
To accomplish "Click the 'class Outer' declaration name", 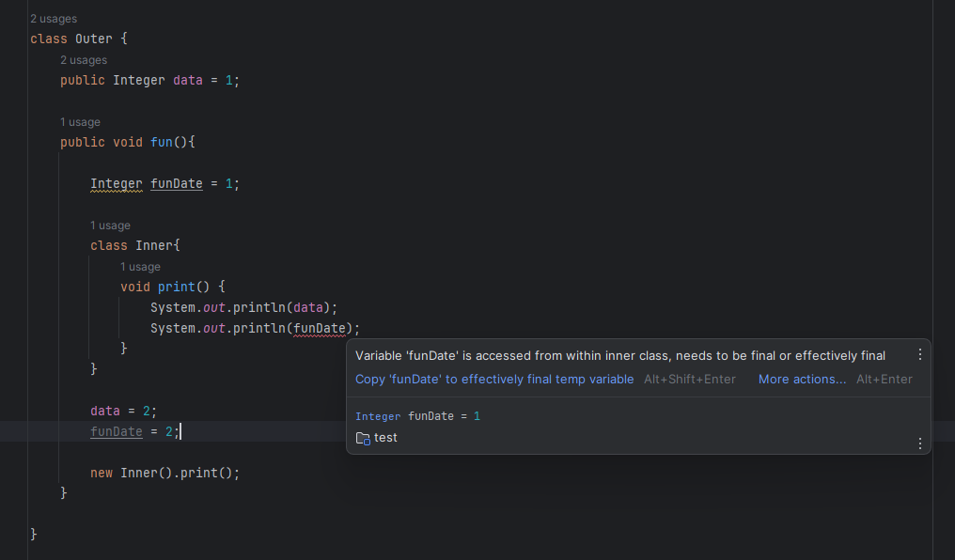I will pos(94,39).
